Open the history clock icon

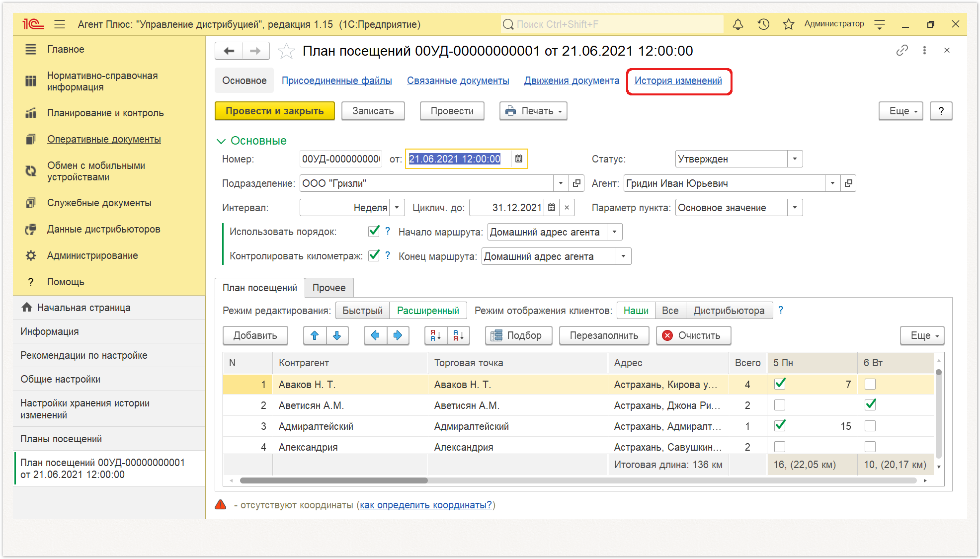pyautogui.click(x=763, y=24)
